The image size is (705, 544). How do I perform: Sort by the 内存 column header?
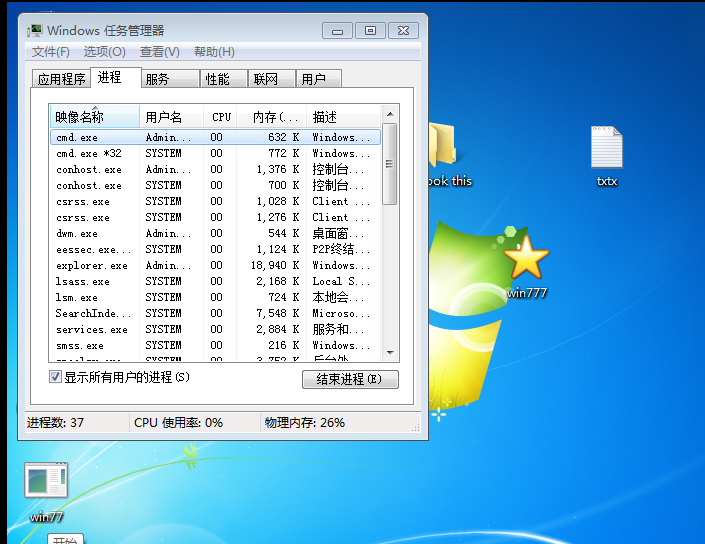tap(272, 117)
